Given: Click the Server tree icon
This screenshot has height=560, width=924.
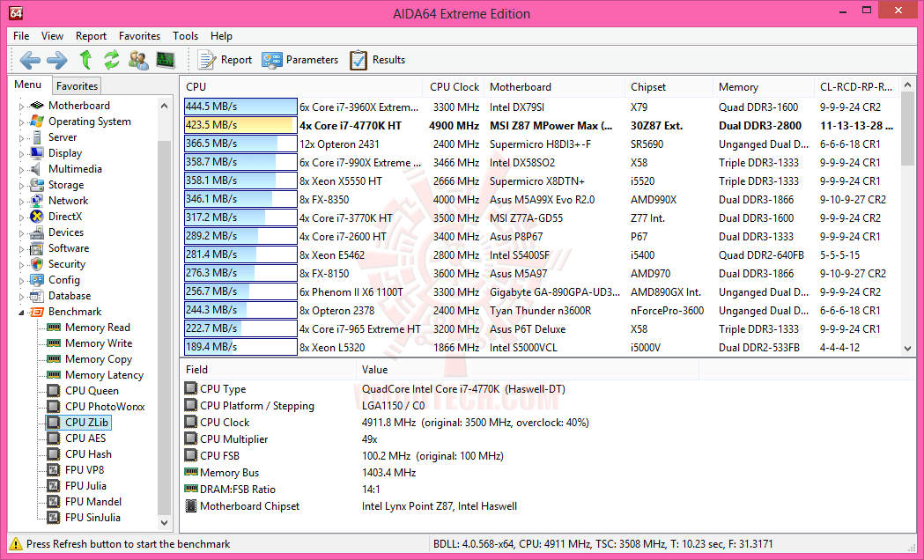Looking at the screenshot, I should coord(36,137).
